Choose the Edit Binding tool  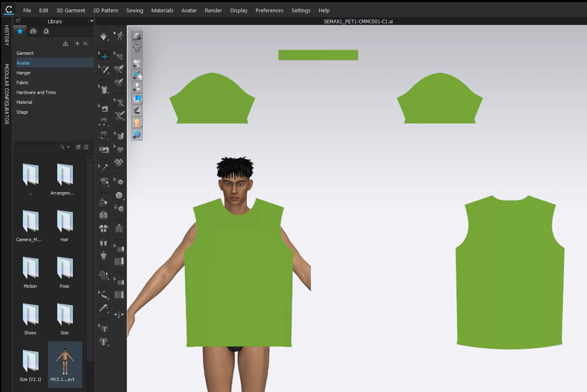point(119,282)
